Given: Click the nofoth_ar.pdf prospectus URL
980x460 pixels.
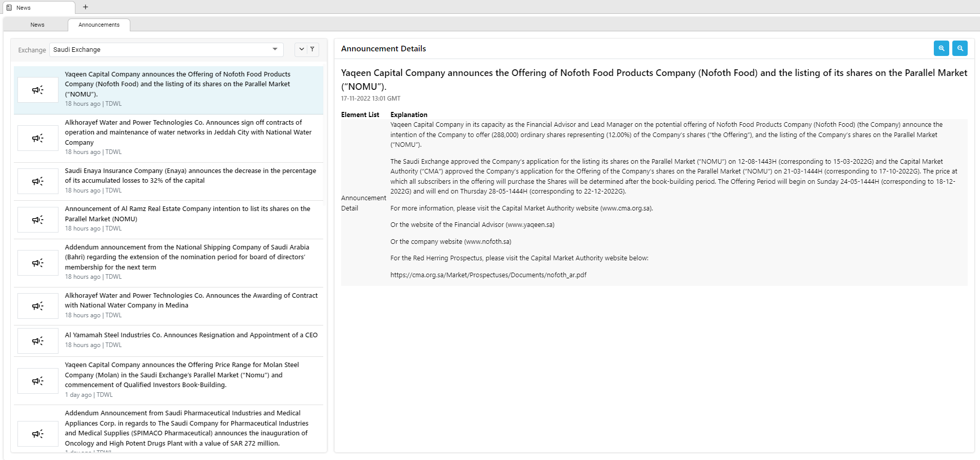Looking at the screenshot, I should 488,275.
